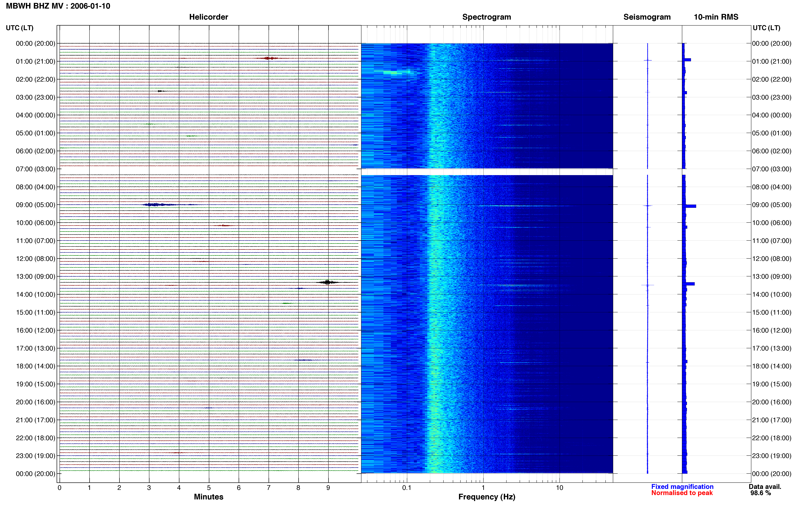Image resolution: width=812 pixels, height=508 pixels.
Task: Click the '1' frequency axis tick label
Action: click(x=483, y=487)
